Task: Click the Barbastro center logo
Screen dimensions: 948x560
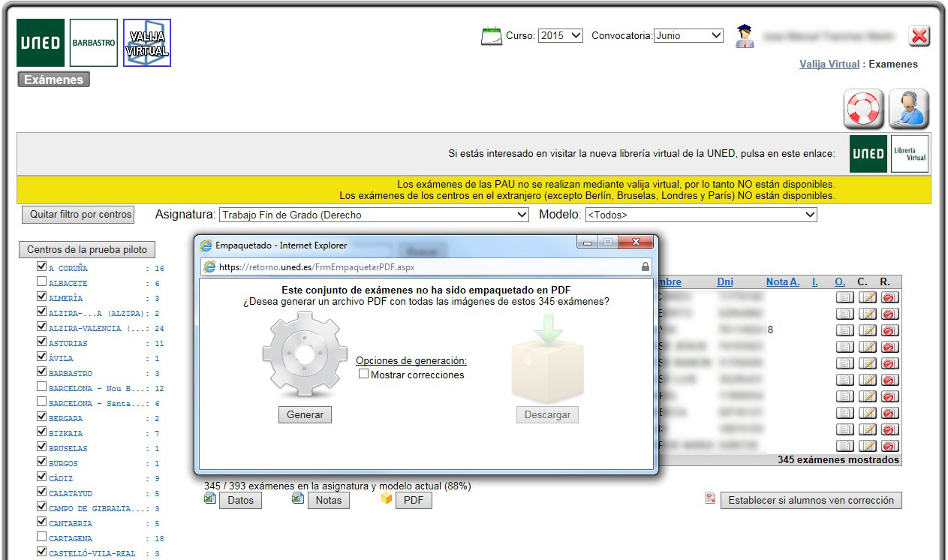Action: [x=94, y=43]
